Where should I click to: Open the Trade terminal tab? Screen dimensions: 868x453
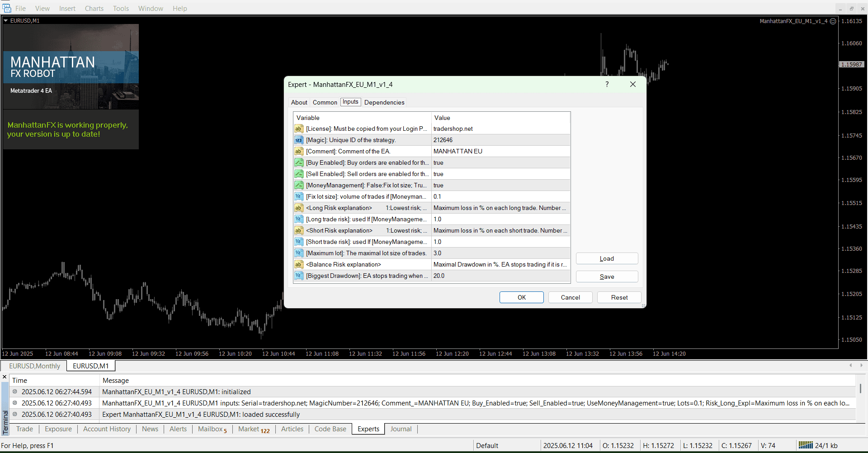tap(24, 429)
